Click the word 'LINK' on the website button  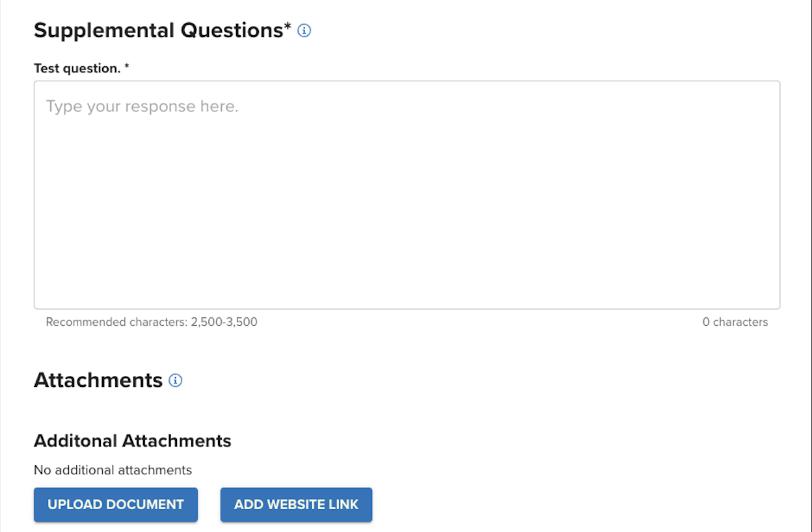coord(342,505)
